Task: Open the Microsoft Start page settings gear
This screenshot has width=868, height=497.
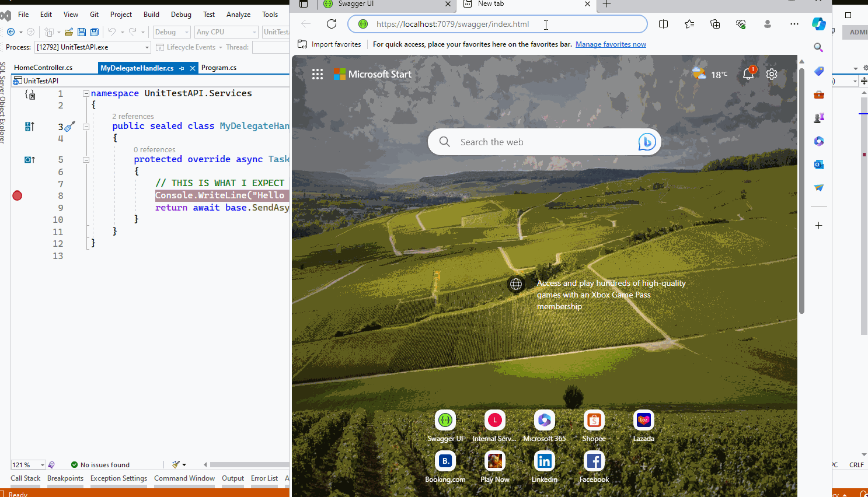Action: (772, 74)
